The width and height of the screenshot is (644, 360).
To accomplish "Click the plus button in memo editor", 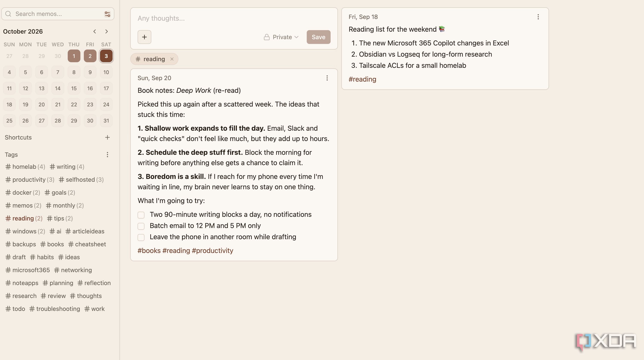I will click(144, 37).
